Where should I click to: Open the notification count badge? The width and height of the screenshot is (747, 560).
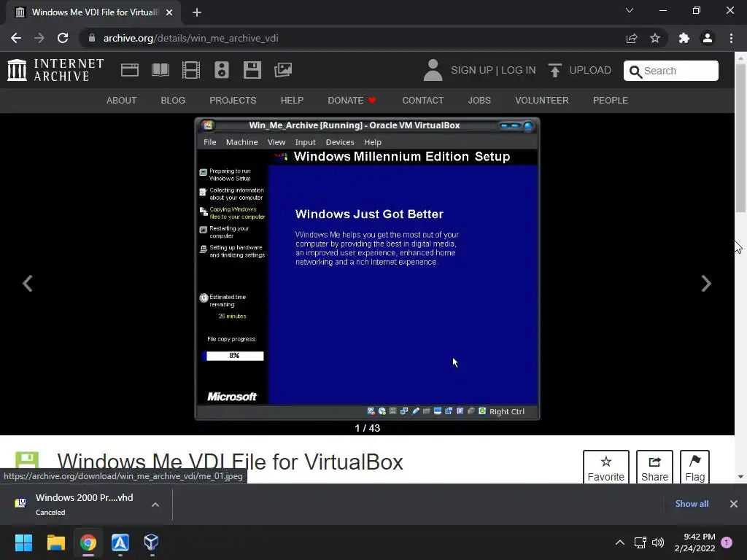coord(727,542)
